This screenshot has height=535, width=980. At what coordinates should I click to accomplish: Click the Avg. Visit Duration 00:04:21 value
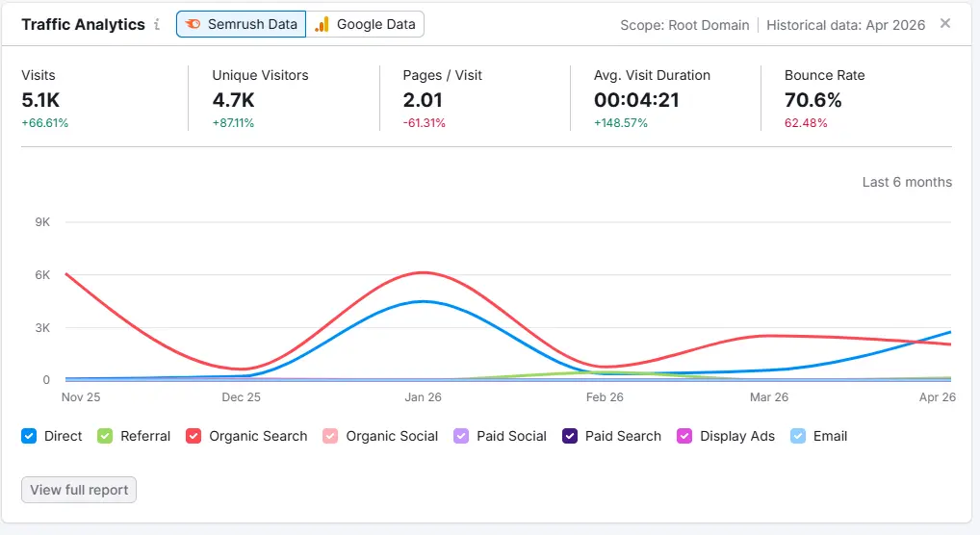pos(636,100)
